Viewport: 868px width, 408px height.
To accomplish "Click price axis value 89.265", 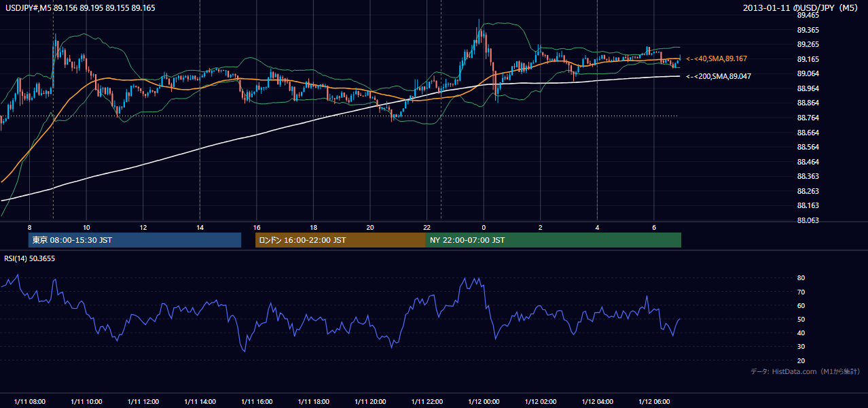I will click(808, 45).
